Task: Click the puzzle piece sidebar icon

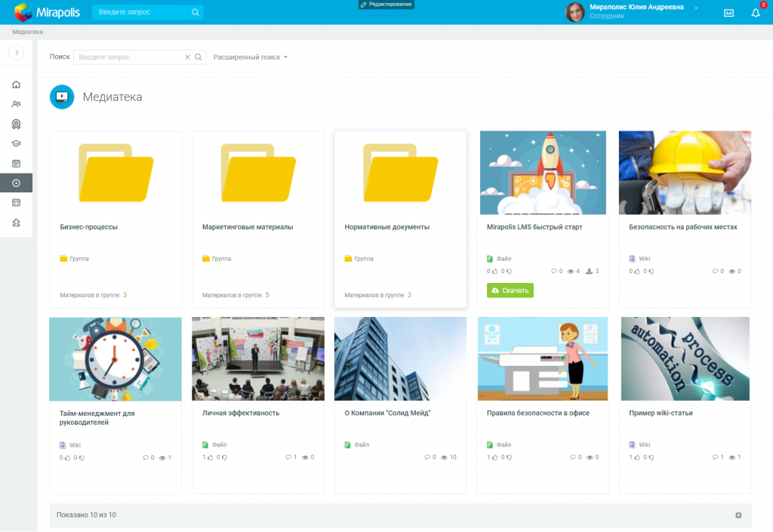Action: [x=16, y=222]
